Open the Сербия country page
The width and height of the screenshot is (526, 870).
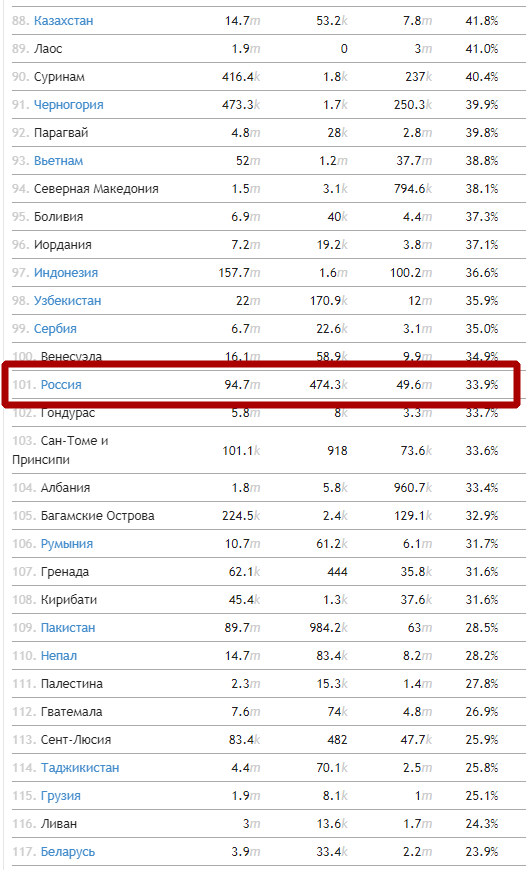pos(55,328)
